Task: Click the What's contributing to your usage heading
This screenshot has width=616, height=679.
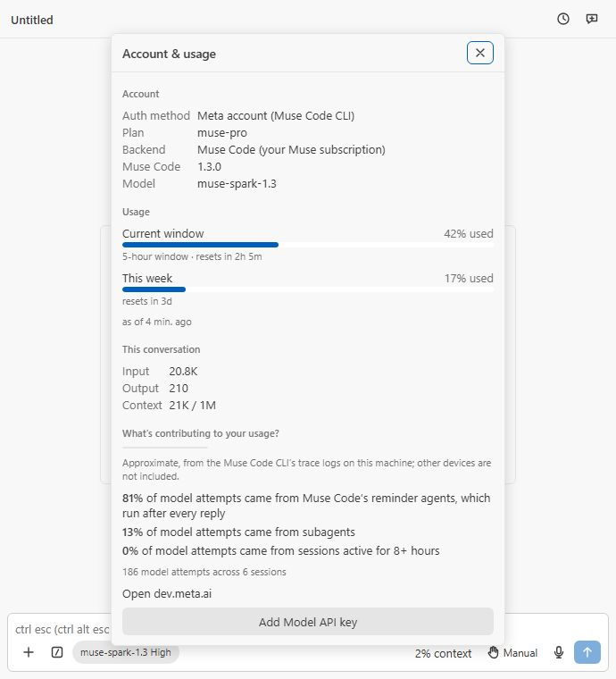Action: tap(201, 433)
